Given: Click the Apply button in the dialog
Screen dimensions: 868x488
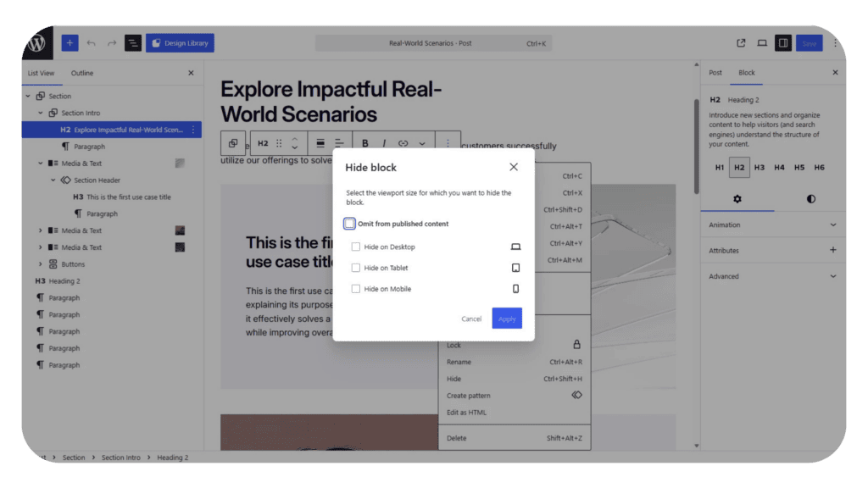Looking at the screenshot, I should point(507,319).
